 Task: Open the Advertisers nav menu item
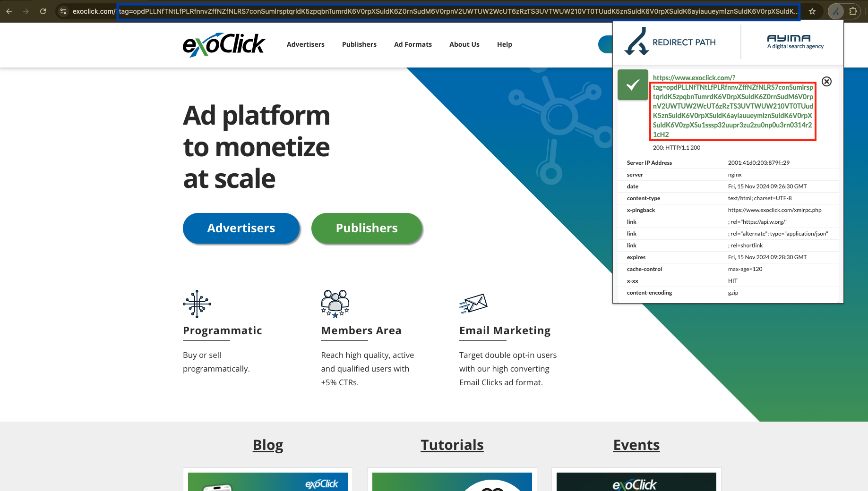click(x=305, y=44)
